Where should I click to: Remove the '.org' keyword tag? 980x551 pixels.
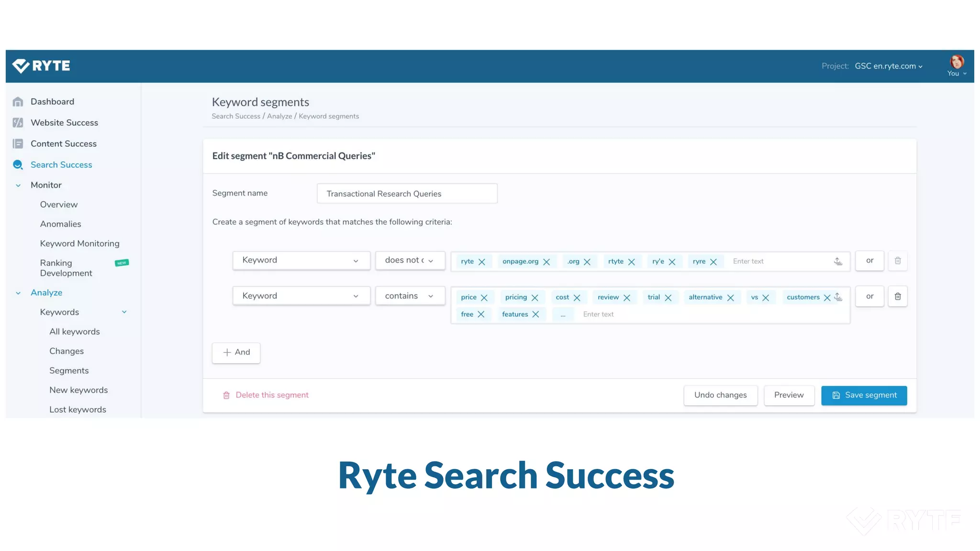pyautogui.click(x=587, y=262)
